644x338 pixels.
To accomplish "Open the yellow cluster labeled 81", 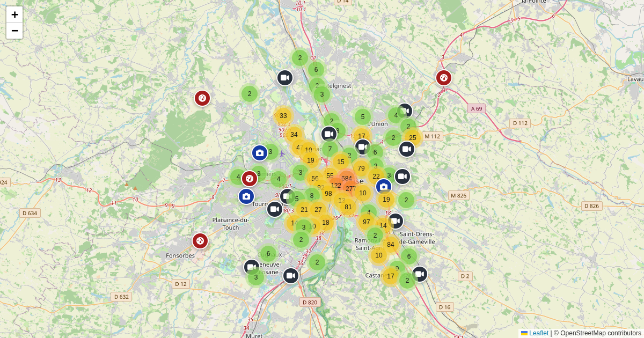I will tap(348, 207).
